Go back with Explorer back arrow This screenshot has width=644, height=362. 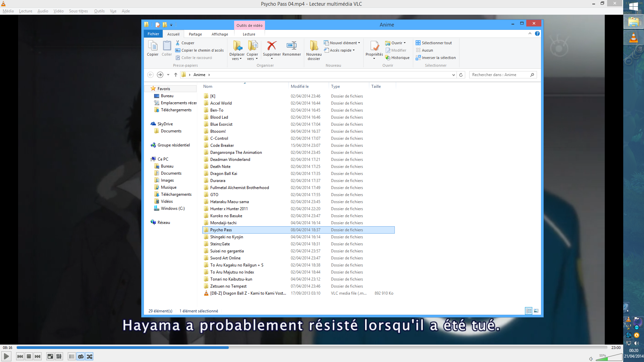click(151, 75)
